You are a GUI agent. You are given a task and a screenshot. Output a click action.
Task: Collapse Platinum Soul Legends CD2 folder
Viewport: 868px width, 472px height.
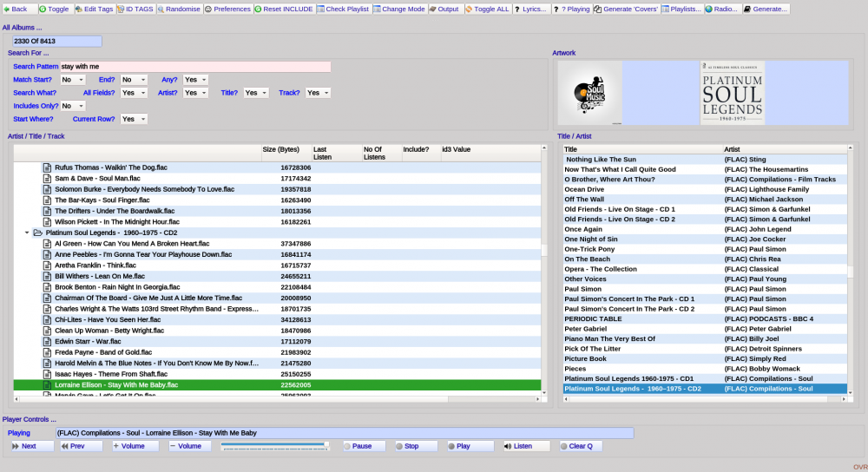pyautogui.click(x=27, y=233)
